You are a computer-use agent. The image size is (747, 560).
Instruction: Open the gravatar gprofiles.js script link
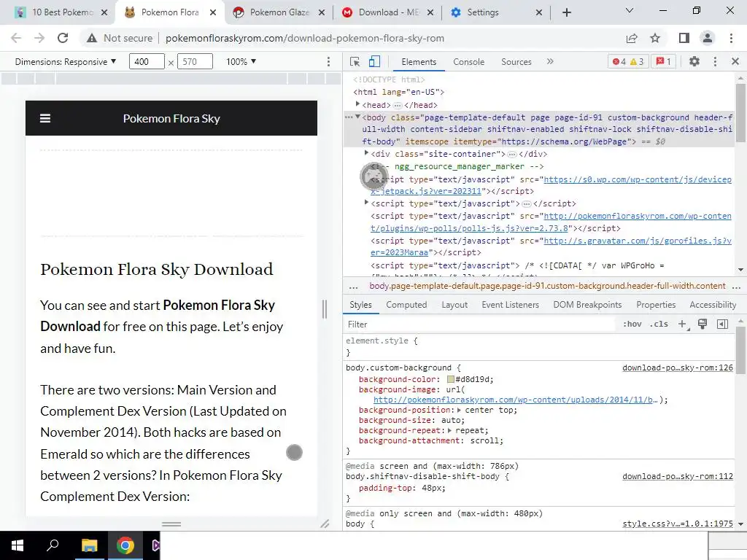point(551,246)
